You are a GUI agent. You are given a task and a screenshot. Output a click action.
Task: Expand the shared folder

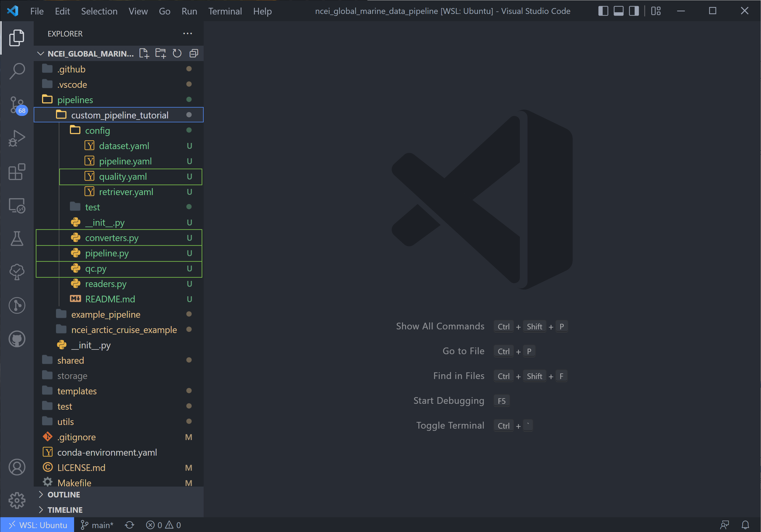tap(119, 360)
